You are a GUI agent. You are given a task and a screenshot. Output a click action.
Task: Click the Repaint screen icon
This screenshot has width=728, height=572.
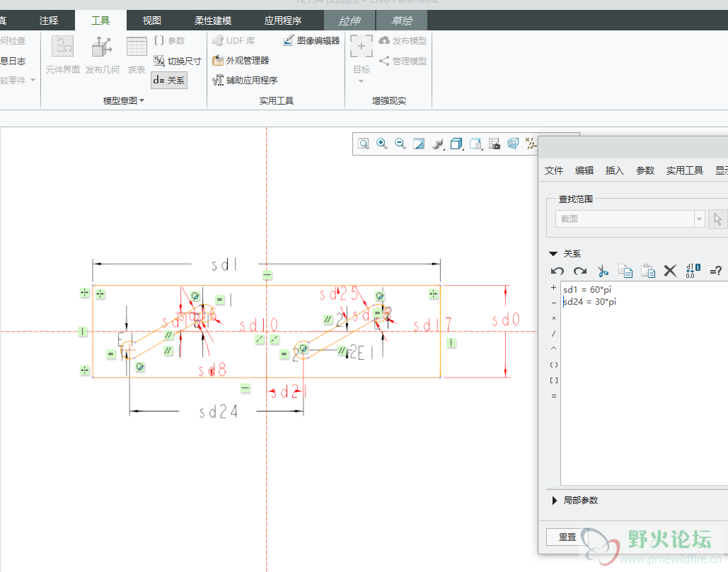click(x=419, y=144)
